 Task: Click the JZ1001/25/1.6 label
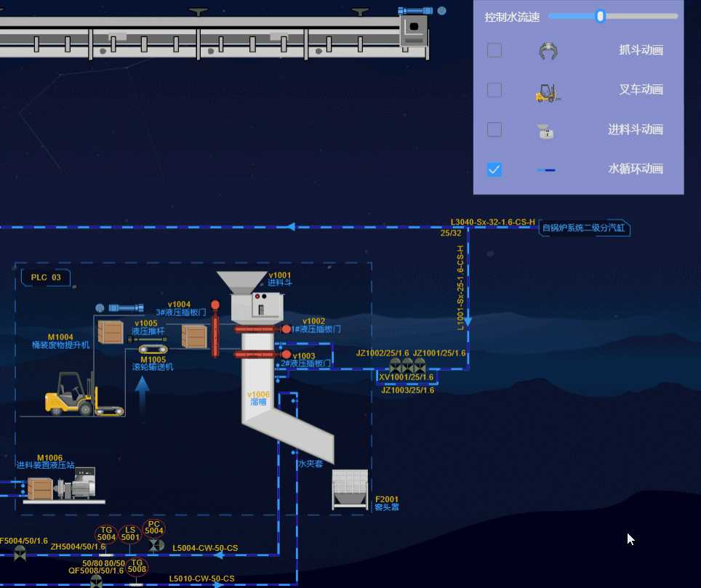(x=439, y=353)
